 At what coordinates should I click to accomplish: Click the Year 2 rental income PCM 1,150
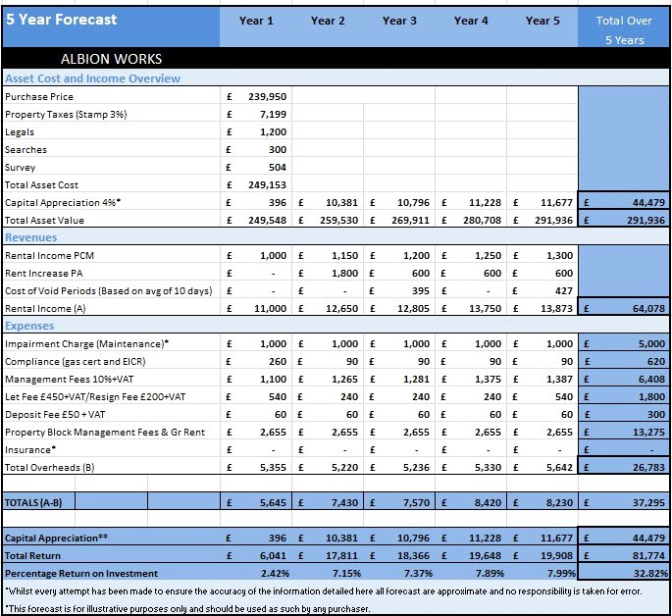pos(344,256)
